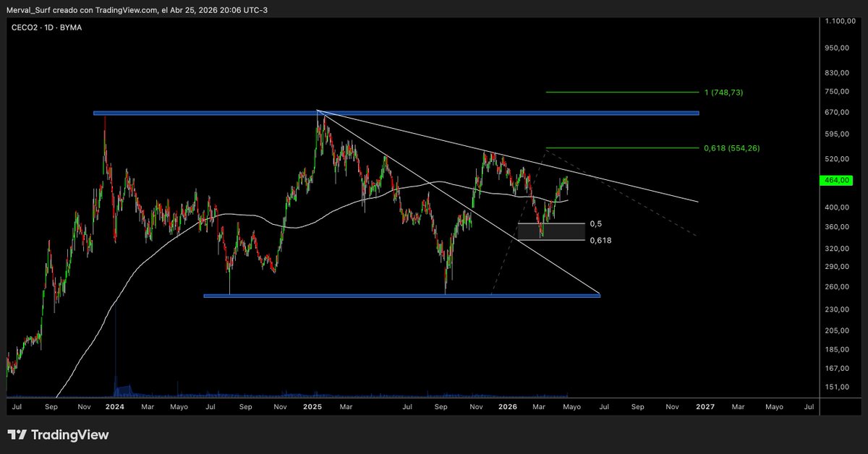
Task: Click the 2027 label on the time axis
Action: click(705, 407)
